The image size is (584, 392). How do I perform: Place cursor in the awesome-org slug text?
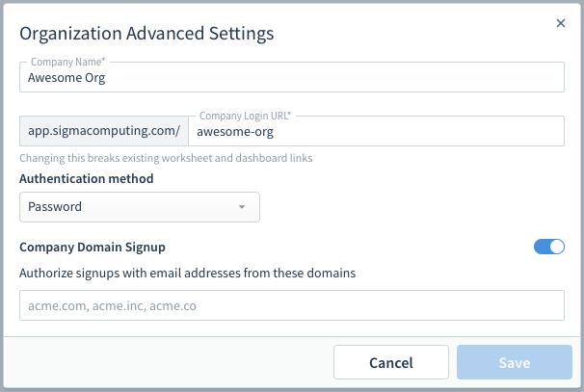[235, 132]
